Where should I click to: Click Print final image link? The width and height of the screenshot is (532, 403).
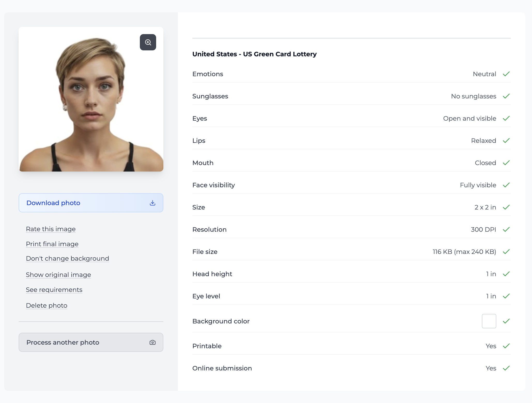click(x=52, y=244)
